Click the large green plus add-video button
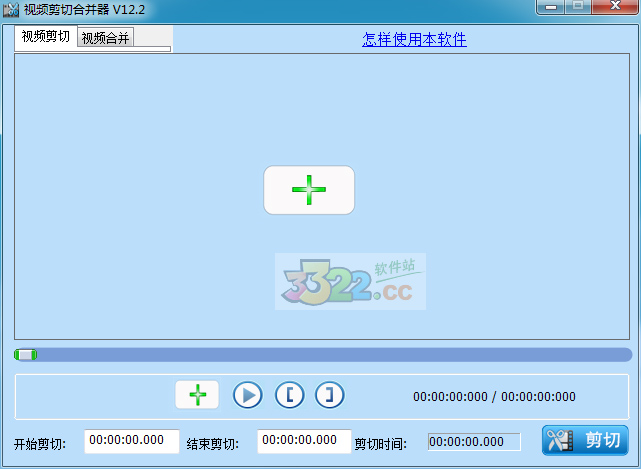Screen dimensions: 641x469 pyautogui.click(x=309, y=190)
